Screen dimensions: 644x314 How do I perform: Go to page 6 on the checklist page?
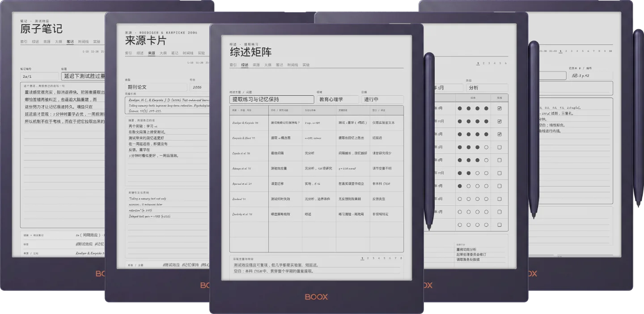(x=506, y=63)
